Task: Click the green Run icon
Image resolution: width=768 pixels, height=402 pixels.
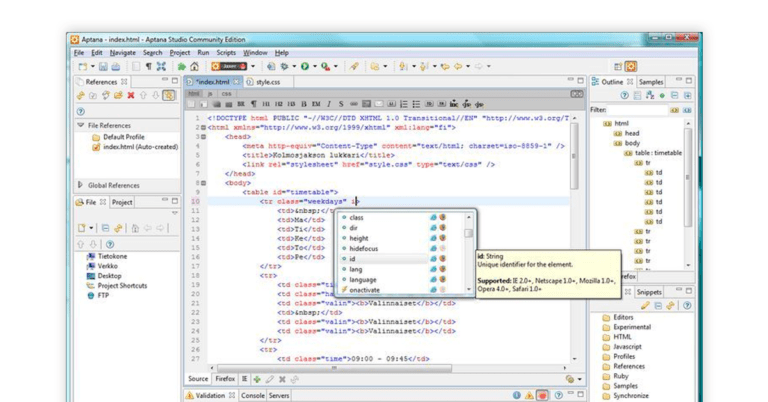Action: pyautogui.click(x=305, y=67)
